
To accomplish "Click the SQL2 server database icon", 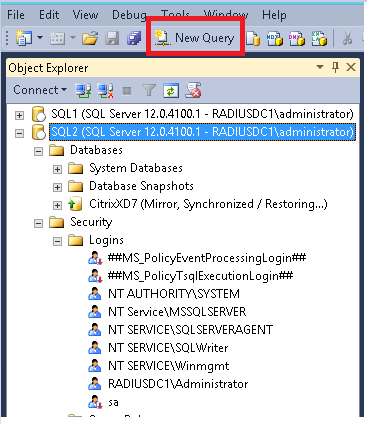I will click(38, 132).
